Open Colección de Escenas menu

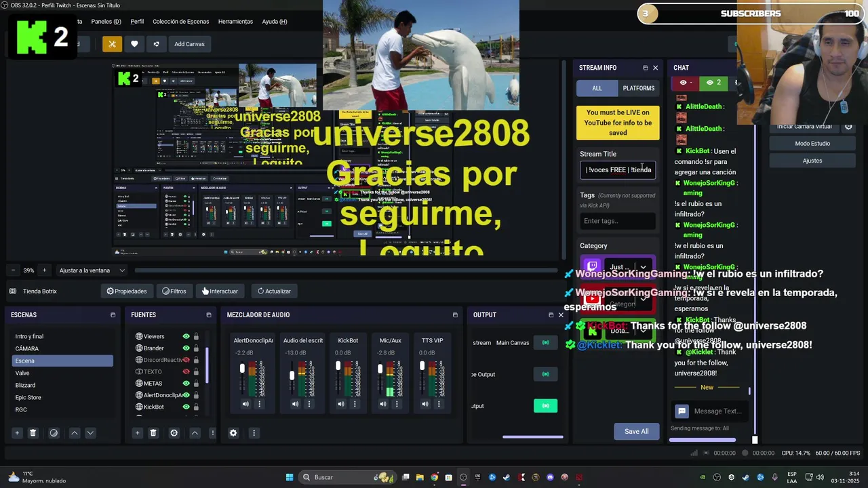pyautogui.click(x=181, y=22)
